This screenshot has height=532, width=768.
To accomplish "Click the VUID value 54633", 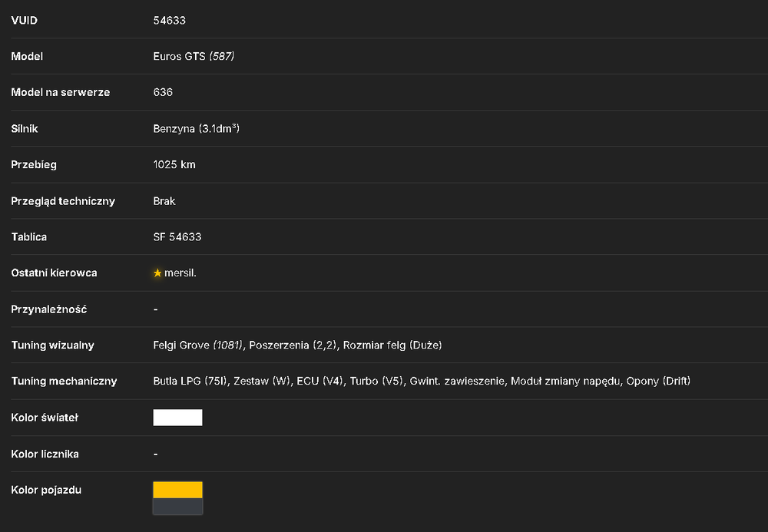I will pyautogui.click(x=170, y=21).
